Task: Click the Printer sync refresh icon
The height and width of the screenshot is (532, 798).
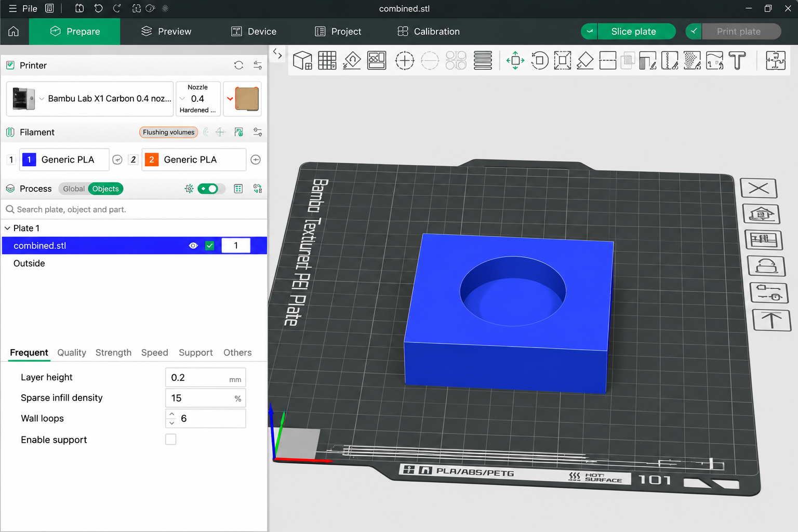Action: 238,65
